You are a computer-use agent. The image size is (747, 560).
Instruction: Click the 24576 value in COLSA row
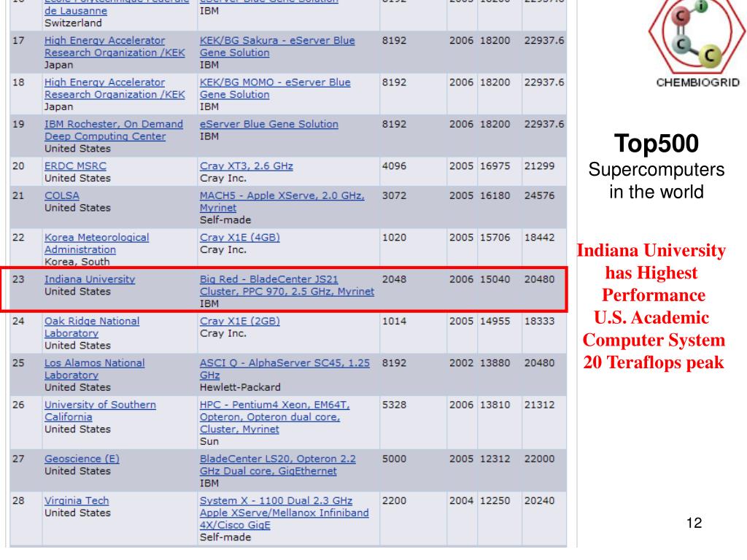(x=539, y=195)
